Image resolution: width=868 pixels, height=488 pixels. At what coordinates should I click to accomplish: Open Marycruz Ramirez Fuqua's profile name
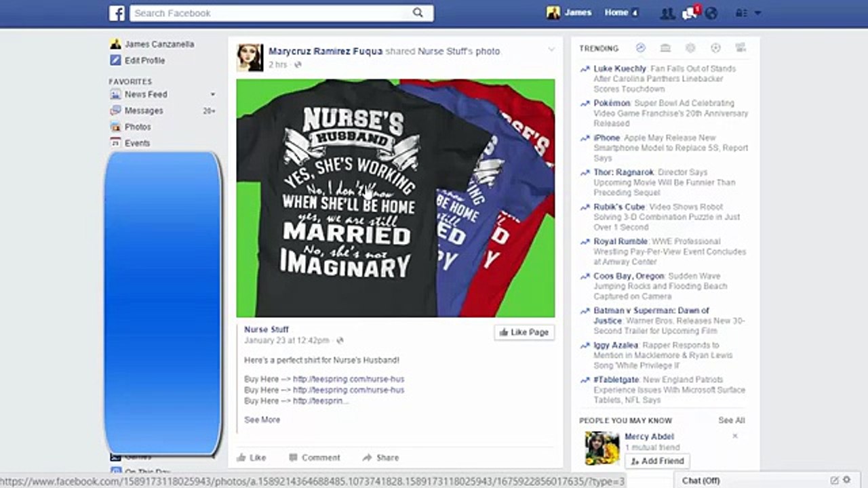point(325,51)
